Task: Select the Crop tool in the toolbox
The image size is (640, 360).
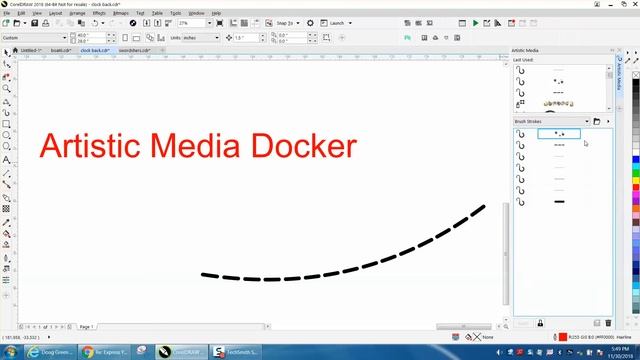Action: click(x=7, y=77)
